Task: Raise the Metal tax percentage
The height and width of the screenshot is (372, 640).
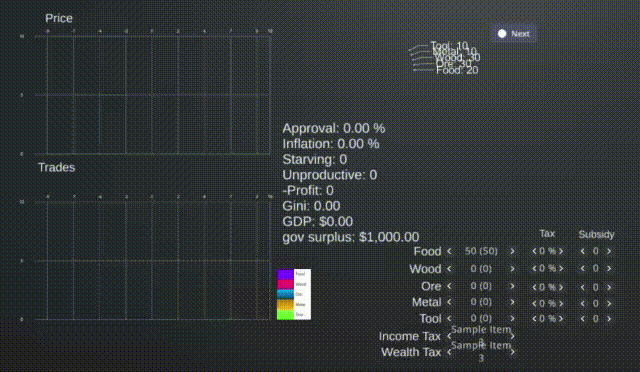Action: tap(561, 303)
